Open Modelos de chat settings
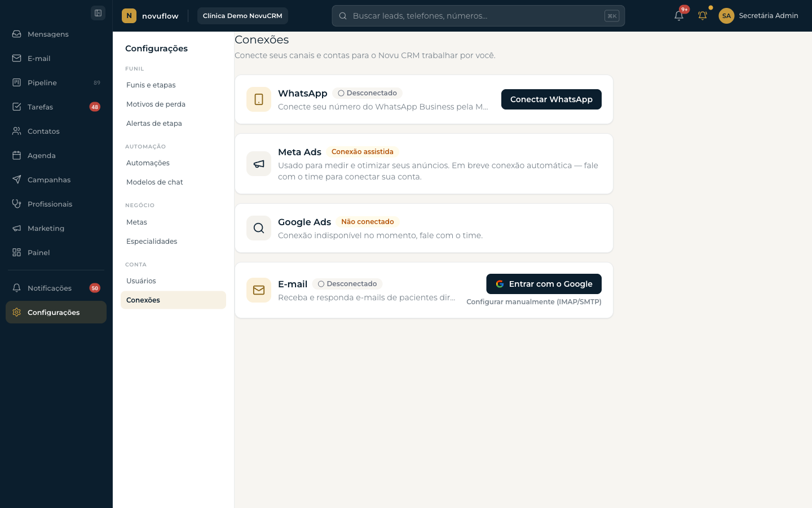The image size is (812, 508). 173,182
